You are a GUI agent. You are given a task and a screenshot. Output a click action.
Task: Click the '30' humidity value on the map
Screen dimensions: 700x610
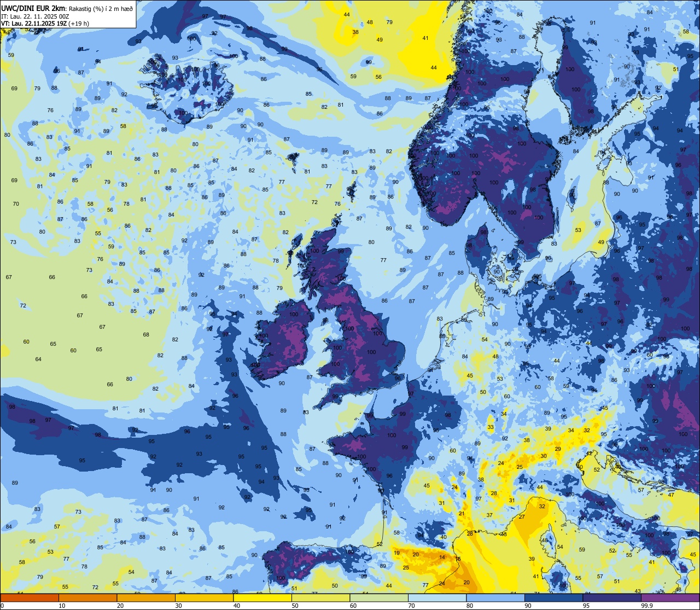tap(544, 456)
